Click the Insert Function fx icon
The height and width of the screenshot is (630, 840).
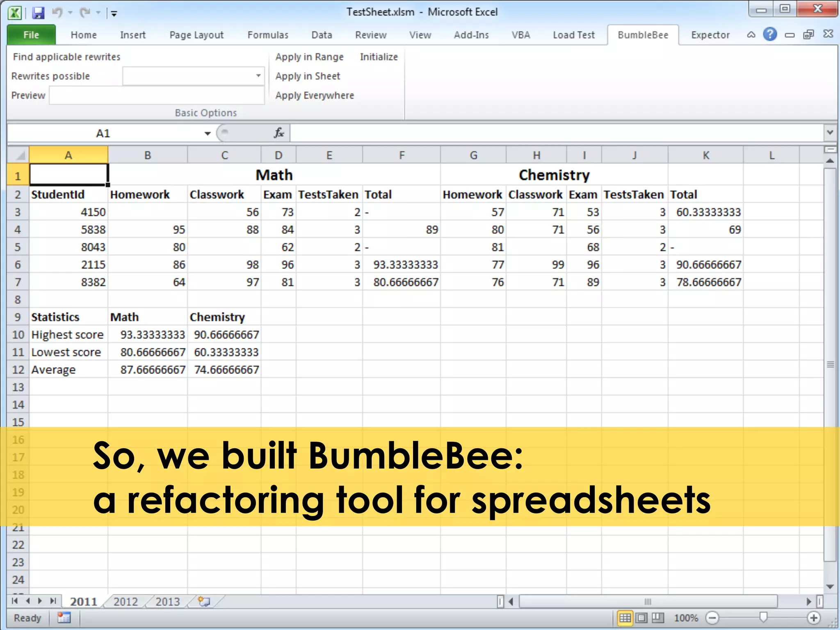[x=279, y=133]
